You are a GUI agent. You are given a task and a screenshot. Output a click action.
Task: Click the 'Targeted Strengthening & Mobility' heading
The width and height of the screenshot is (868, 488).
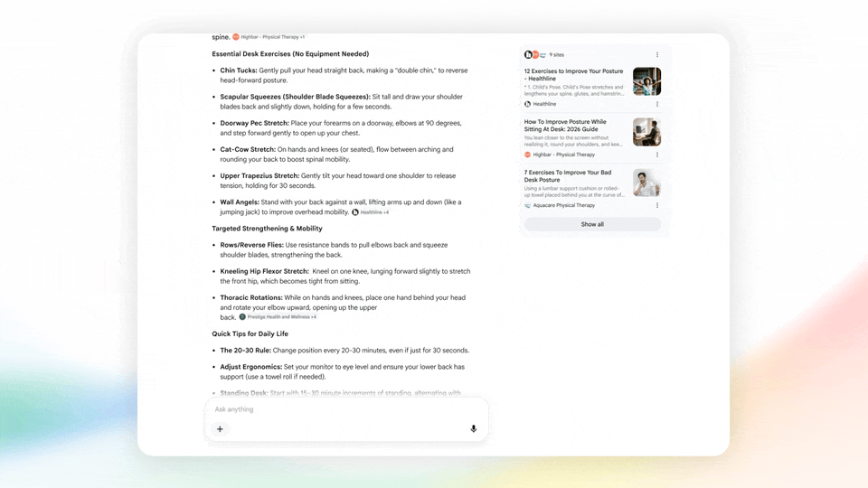pyautogui.click(x=267, y=229)
